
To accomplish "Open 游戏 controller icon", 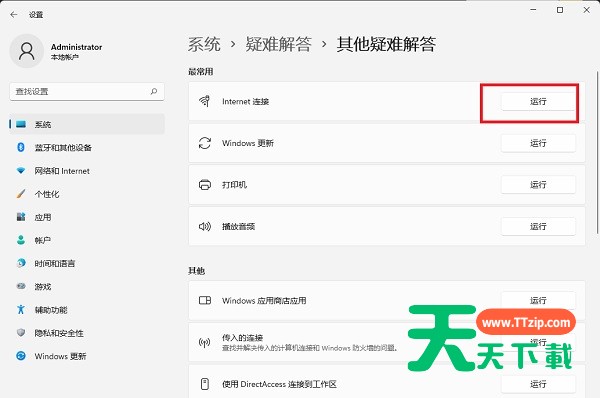I will click(21, 286).
